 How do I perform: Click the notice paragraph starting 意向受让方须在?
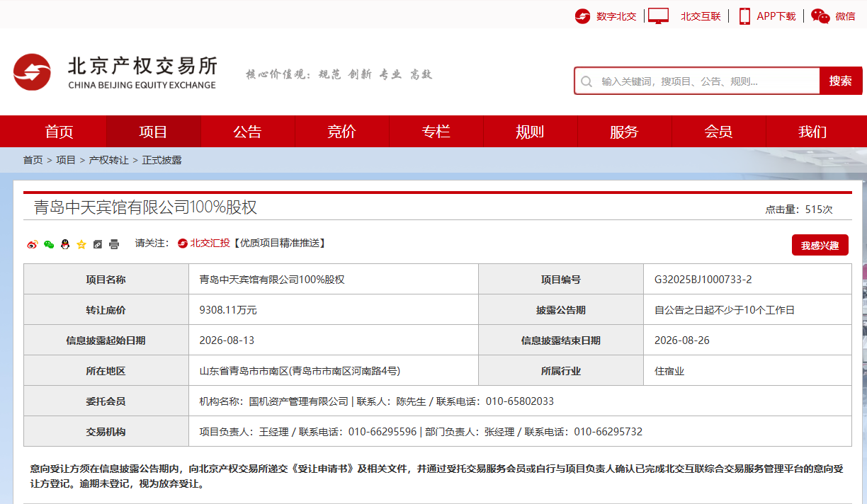[438, 476]
